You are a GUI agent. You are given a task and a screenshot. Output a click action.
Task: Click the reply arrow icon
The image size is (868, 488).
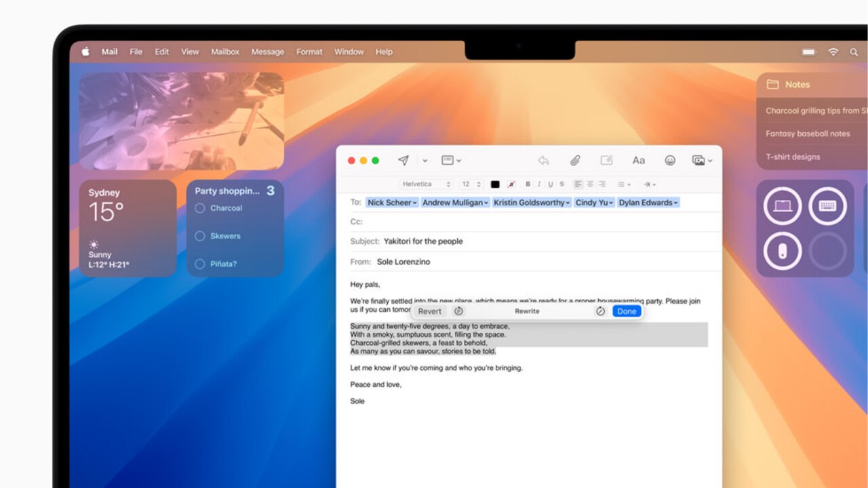[x=543, y=161]
